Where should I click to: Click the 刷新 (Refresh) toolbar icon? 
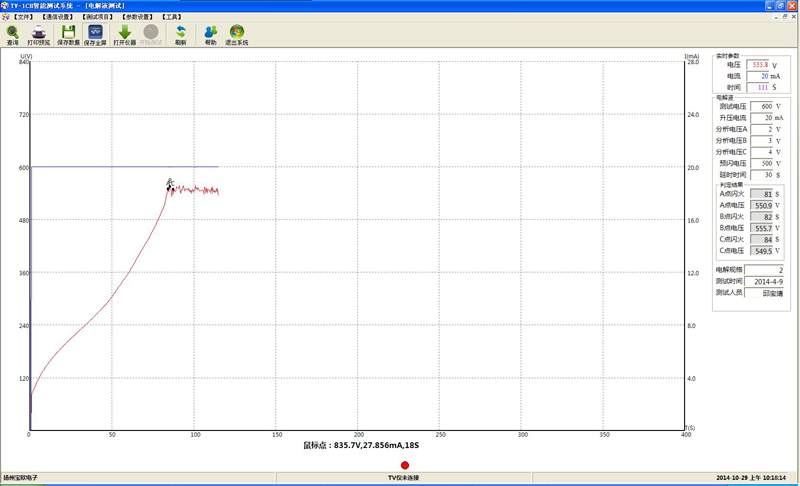[180, 34]
